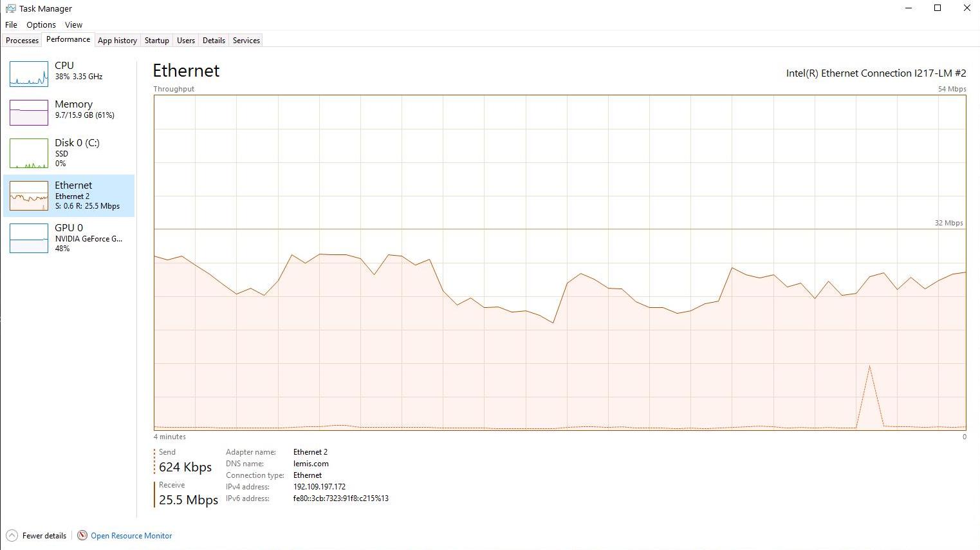Select the CPU usage graph thumbnail

(x=29, y=73)
